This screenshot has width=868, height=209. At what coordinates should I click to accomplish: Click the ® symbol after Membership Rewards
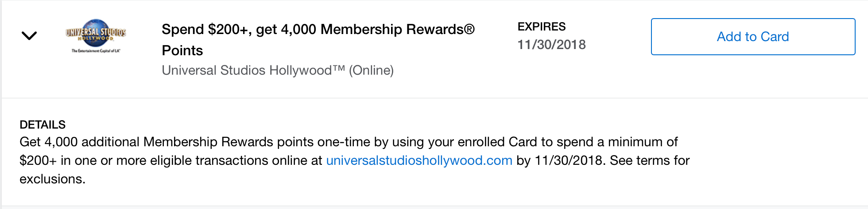coord(469,30)
